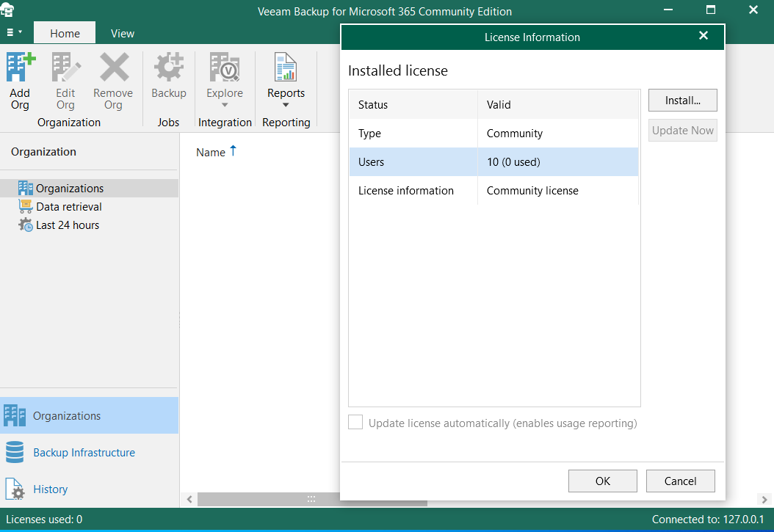Click the Remove Org icon
This screenshot has width=774, height=532.
click(114, 67)
